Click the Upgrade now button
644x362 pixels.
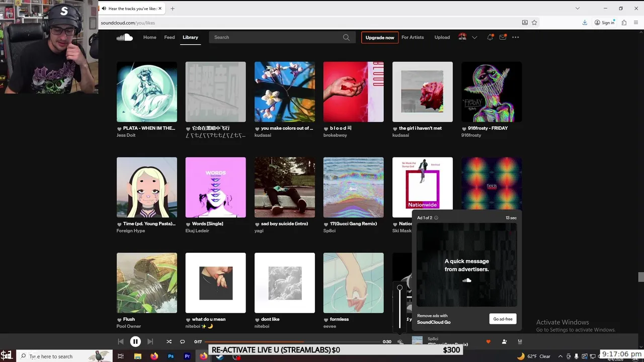tap(380, 37)
